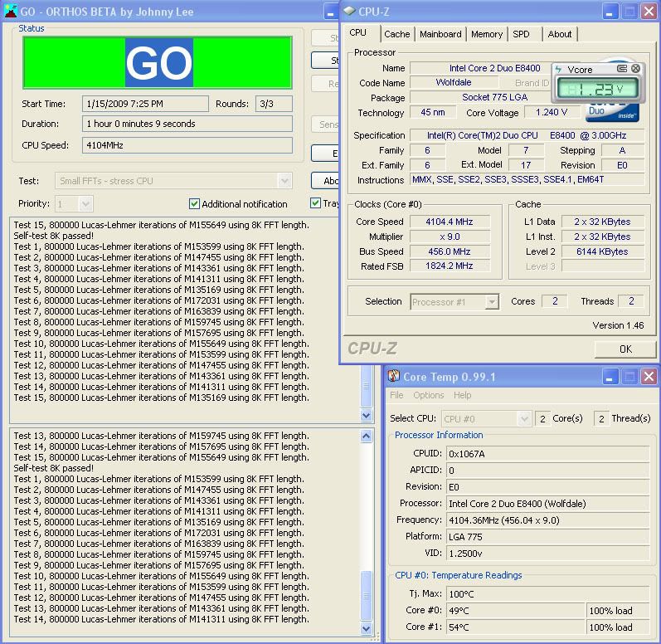The image size is (661, 644).
Task: Click the Wolfdale code name value
Action: (x=454, y=83)
